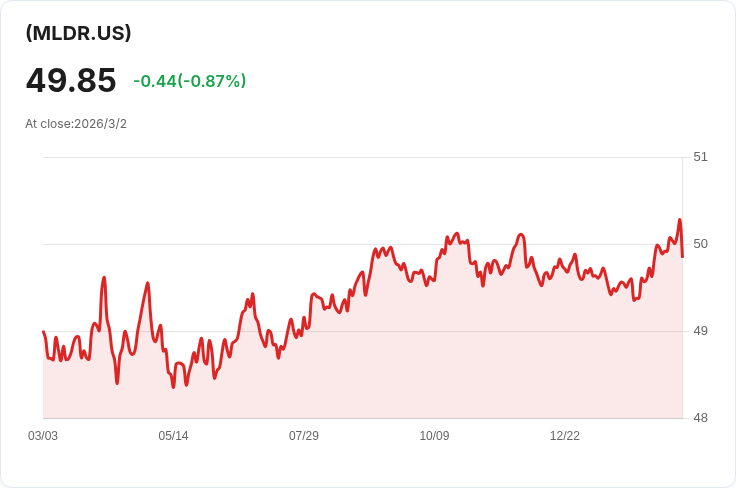736x488 pixels.
Task: Click the peak above 50 near 10/09
Action: click(x=457, y=233)
